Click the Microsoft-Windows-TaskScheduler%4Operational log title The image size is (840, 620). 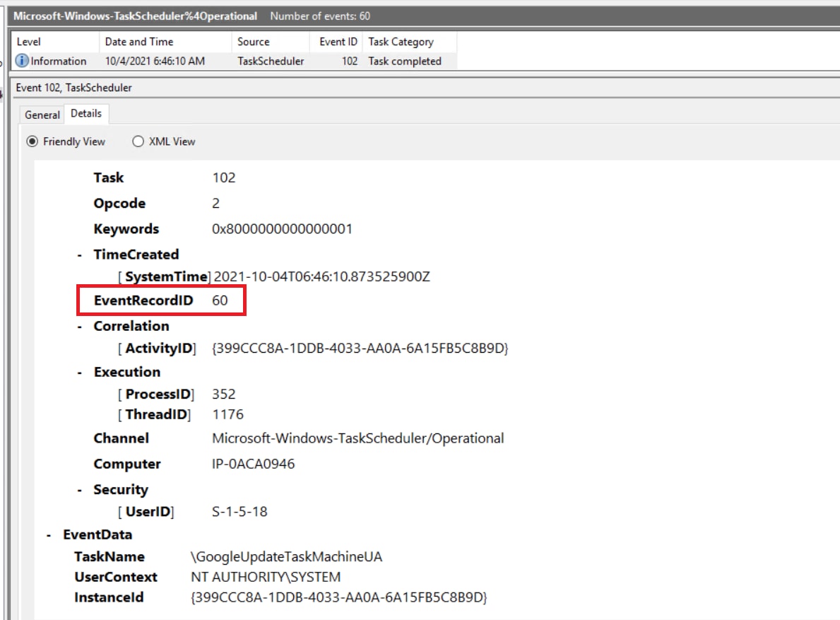click(x=135, y=16)
